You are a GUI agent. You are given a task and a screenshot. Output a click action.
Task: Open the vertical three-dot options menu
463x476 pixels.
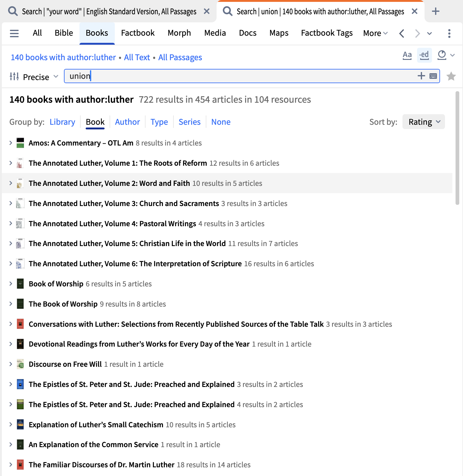pyautogui.click(x=449, y=33)
